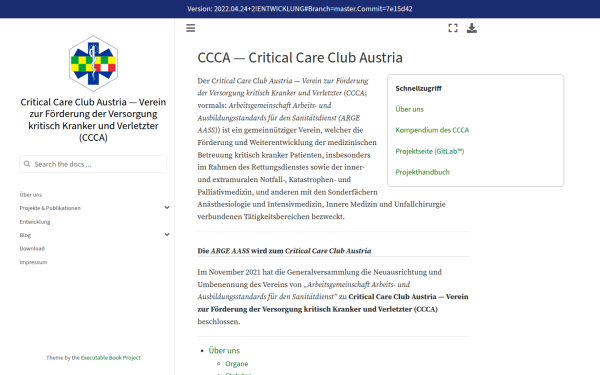Open the Blog sidebar entry
The height and width of the screenshot is (375, 600).
[x=25, y=235]
